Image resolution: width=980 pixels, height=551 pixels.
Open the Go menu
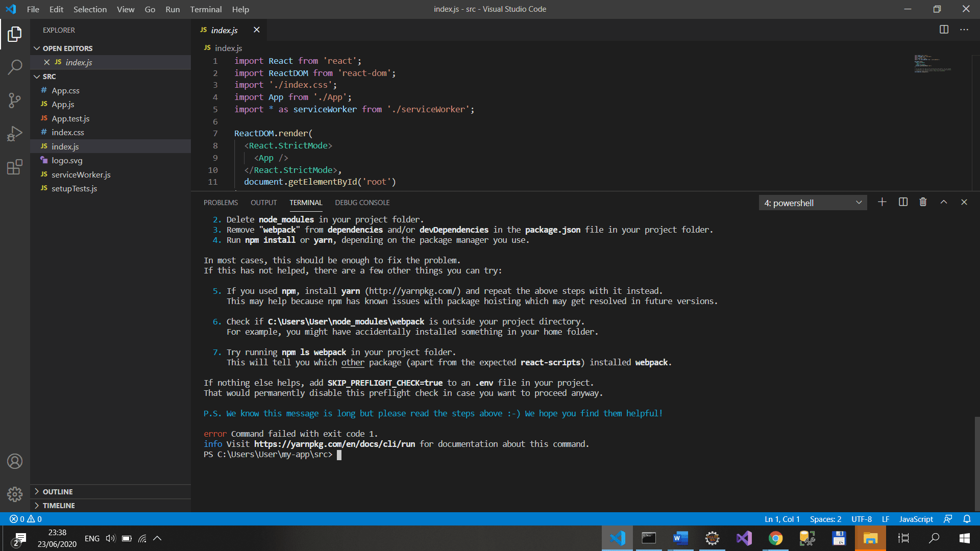point(150,9)
